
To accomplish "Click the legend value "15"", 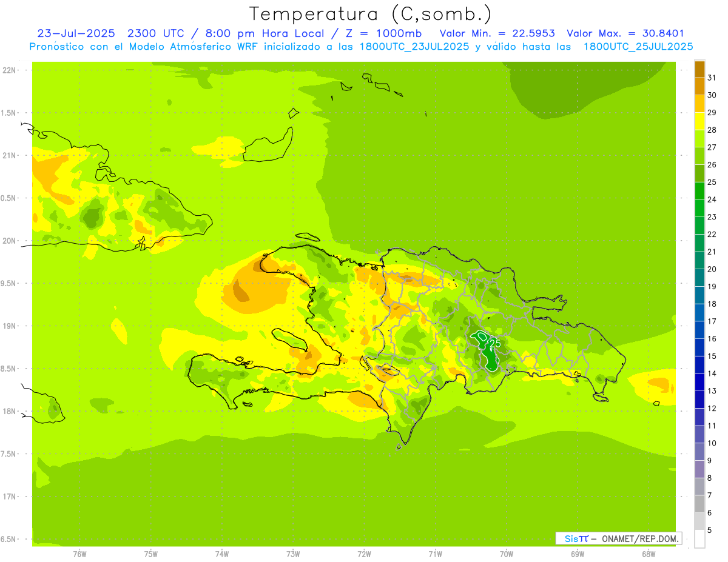I will [712, 356].
